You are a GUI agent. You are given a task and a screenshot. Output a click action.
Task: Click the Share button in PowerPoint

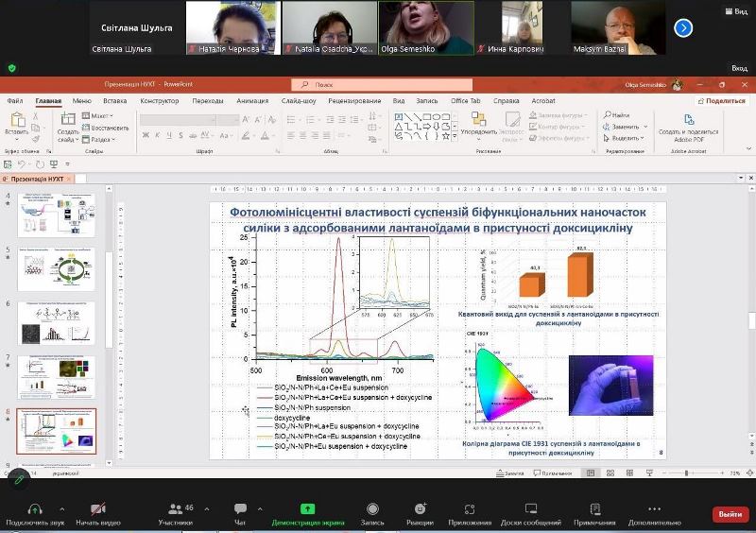click(720, 100)
